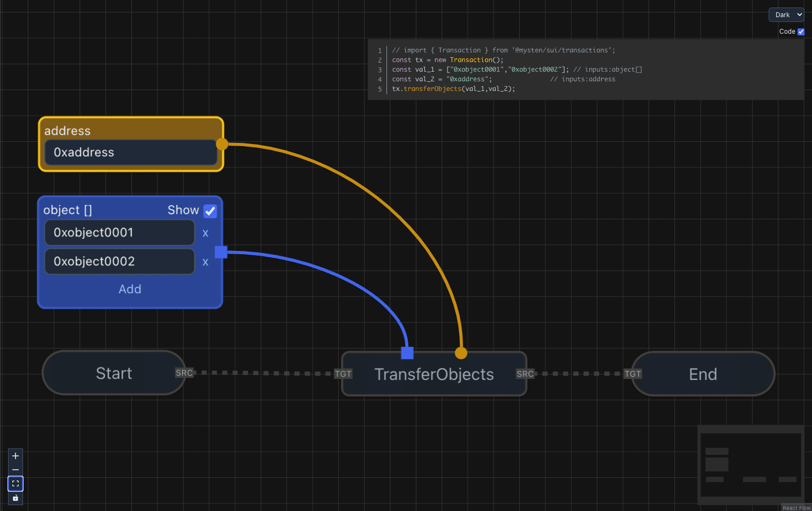
Task: Edit the 0xaddress input field
Action: coord(131,152)
